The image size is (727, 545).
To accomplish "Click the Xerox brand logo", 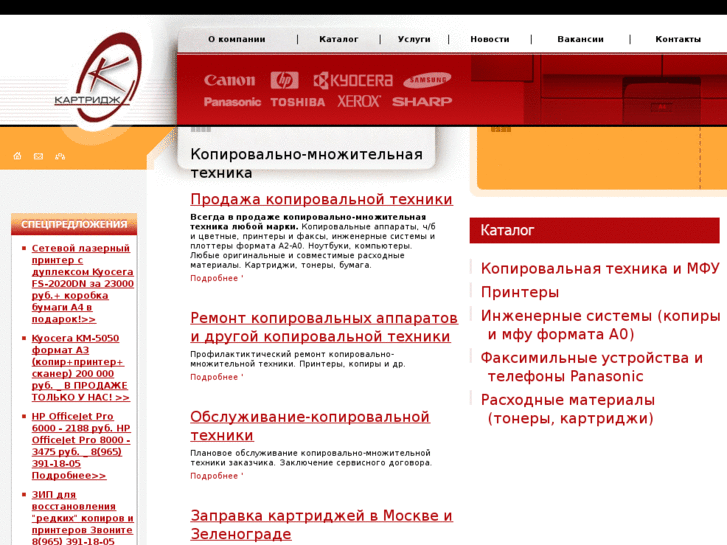I will click(x=359, y=101).
